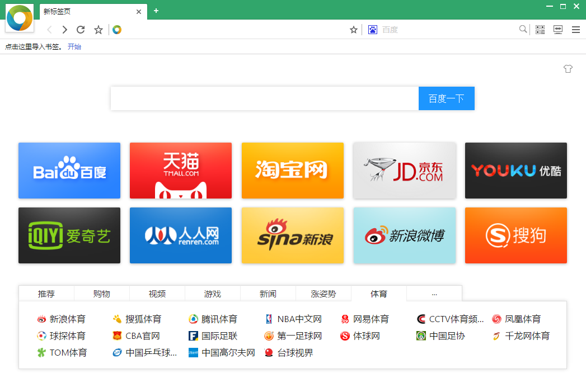Click the forward navigation arrow
This screenshot has width=586, height=392.
pos(65,30)
